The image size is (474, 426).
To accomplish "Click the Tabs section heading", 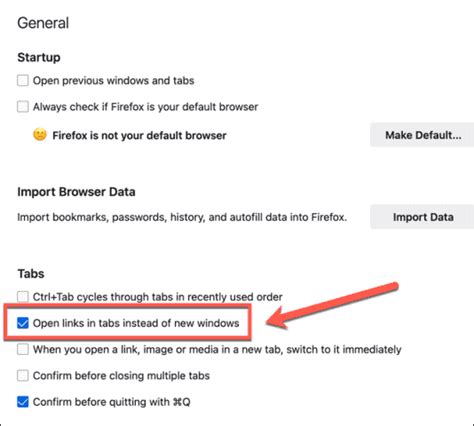I will (31, 274).
